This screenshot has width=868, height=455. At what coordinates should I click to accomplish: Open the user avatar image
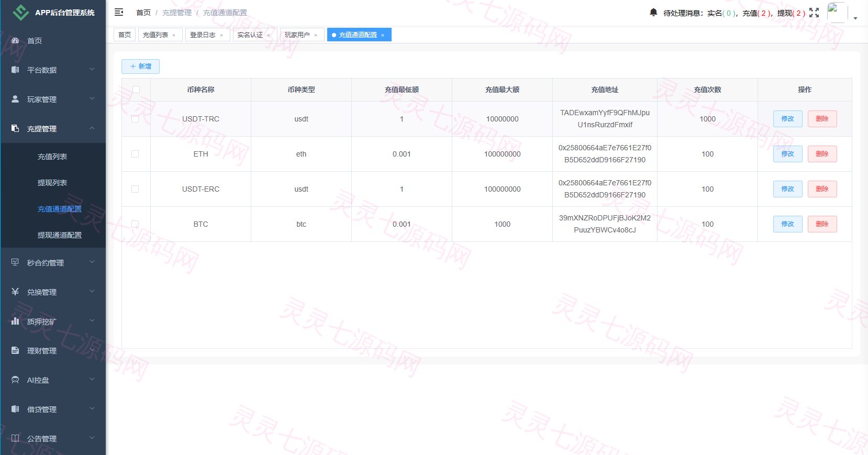[x=837, y=13]
